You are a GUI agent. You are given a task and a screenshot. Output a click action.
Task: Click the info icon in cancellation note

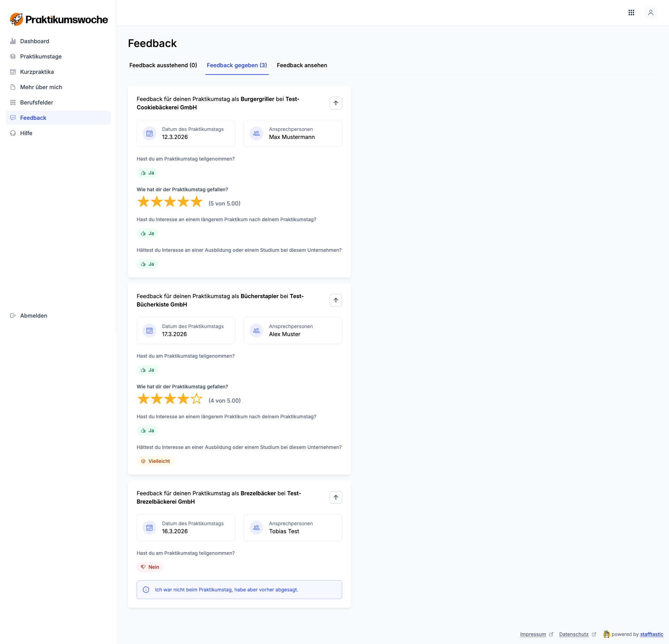tap(146, 590)
